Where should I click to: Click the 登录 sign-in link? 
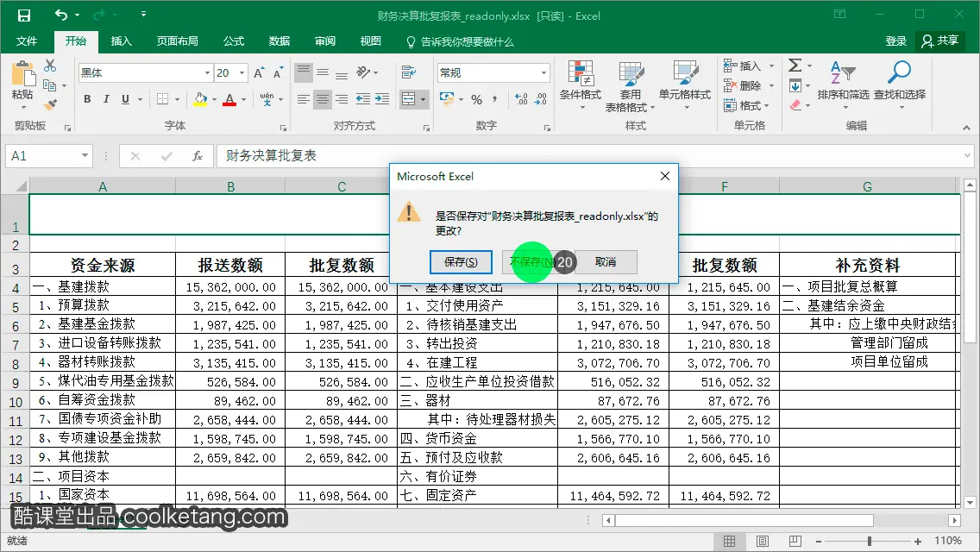pos(895,41)
